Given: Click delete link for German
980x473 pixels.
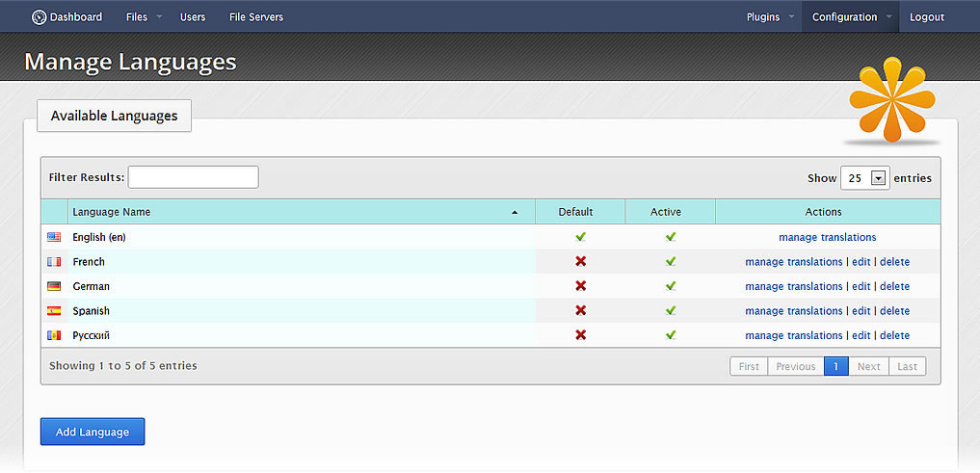Looking at the screenshot, I should pyautogui.click(x=894, y=286).
